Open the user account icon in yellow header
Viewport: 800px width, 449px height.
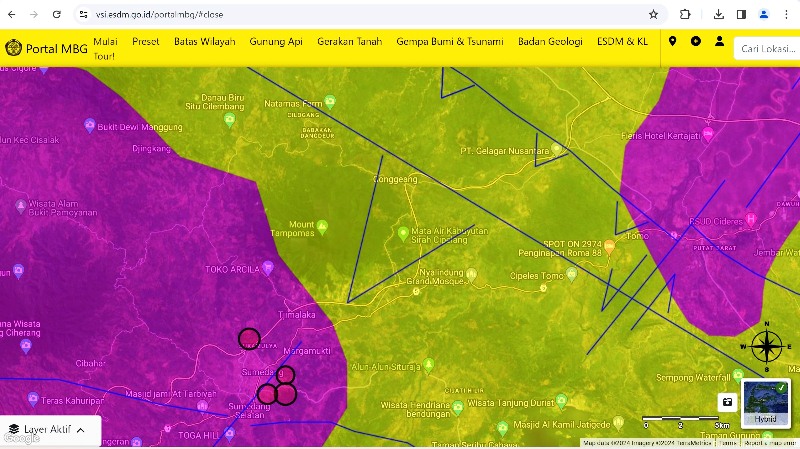click(x=719, y=41)
